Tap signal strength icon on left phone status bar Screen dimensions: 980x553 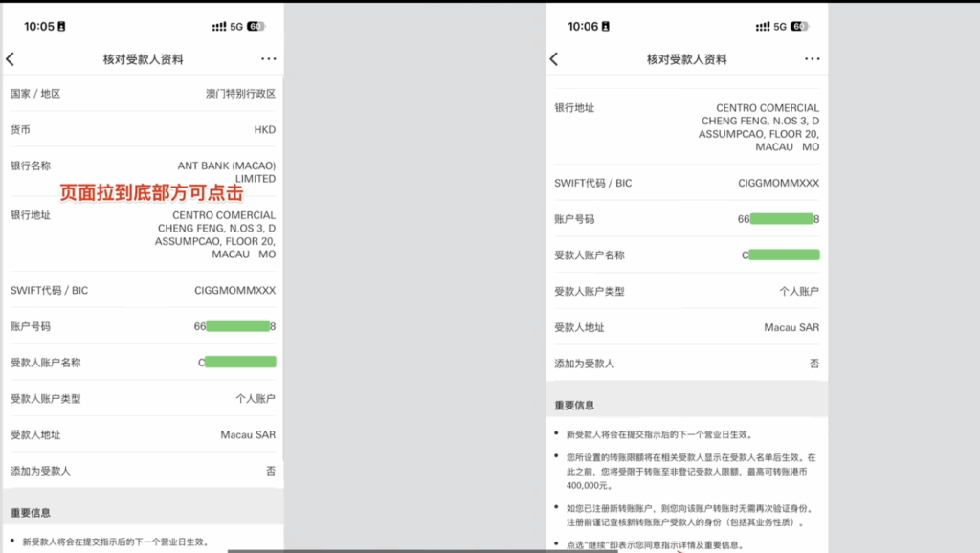tap(219, 26)
